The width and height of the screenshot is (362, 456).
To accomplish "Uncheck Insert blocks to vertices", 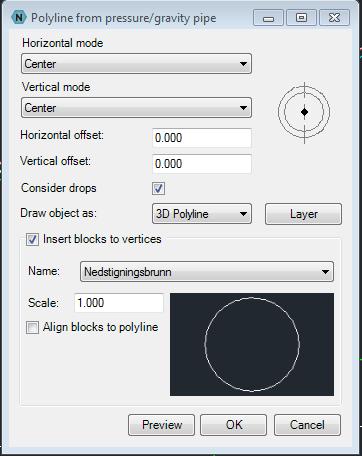I will [x=32, y=239].
